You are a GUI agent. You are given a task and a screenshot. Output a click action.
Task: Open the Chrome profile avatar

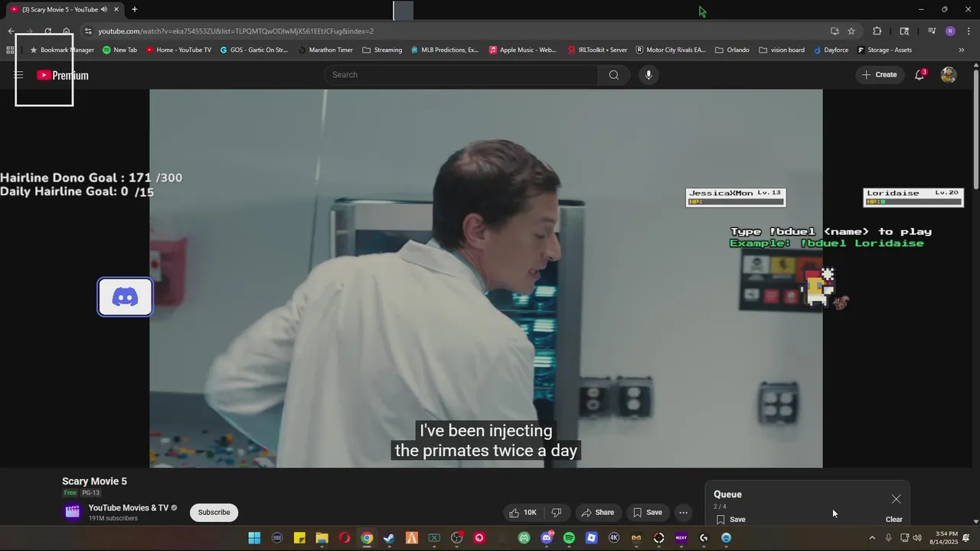coord(950,31)
